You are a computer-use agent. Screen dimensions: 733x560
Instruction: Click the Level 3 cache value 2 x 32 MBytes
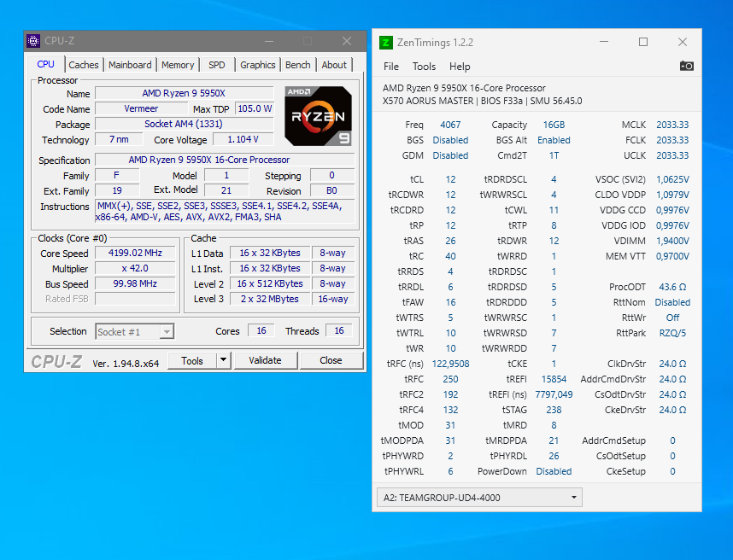coord(270,299)
